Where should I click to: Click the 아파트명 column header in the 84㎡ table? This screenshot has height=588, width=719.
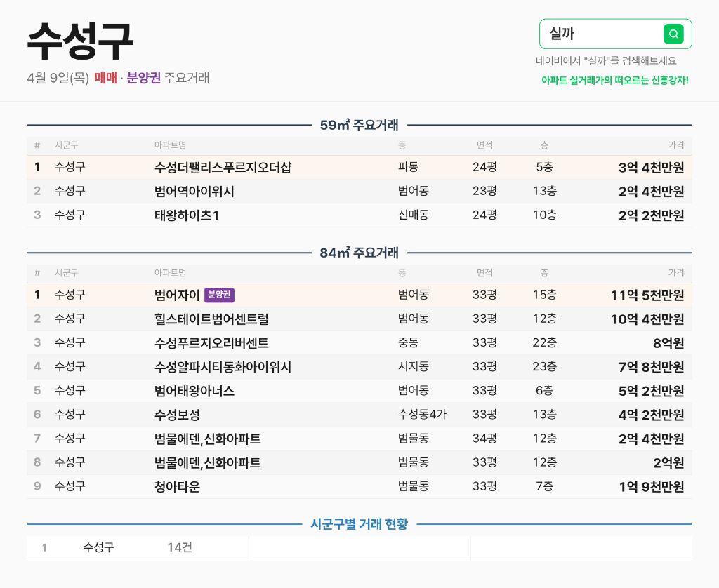[170, 273]
